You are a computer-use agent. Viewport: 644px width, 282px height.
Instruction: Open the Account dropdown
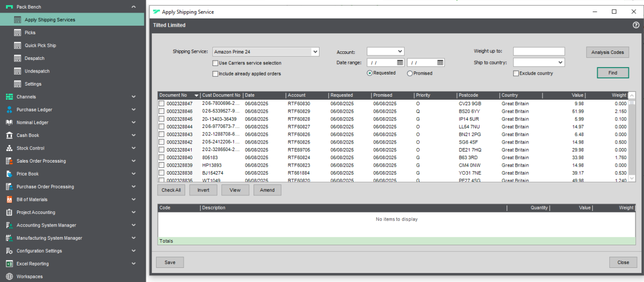(400, 51)
